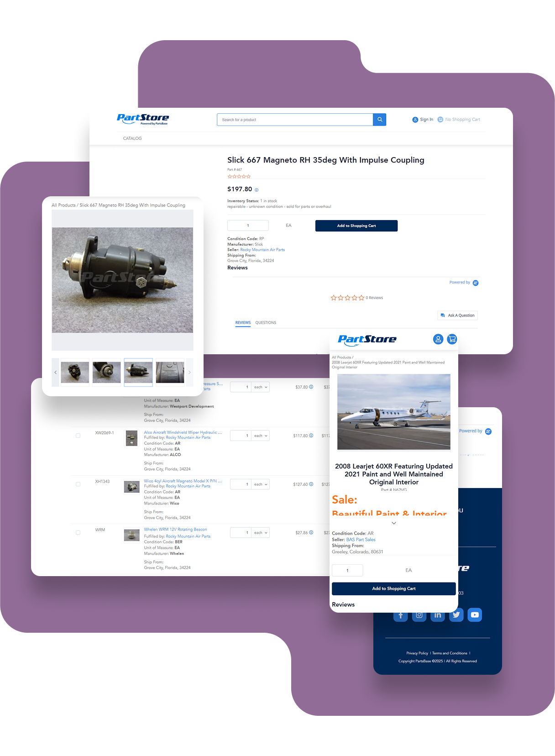Screen dimensions: 555x756
Task: Click All Products in the Learjet mobile breadcrumb
Action: (341, 357)
